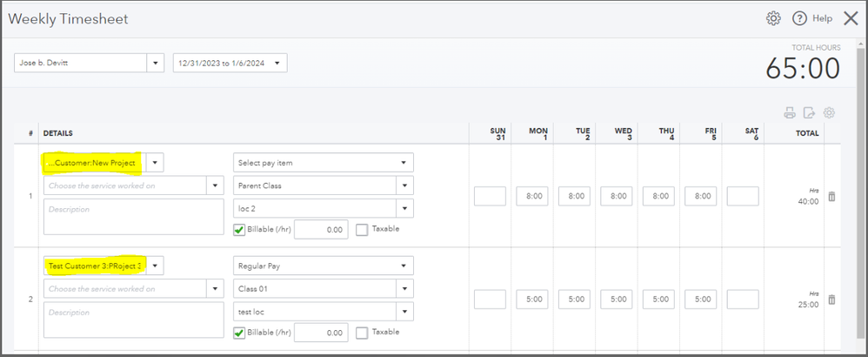This screenshot has width=868, height=357.
Task: Close the Weekly Timesheet window
Action: [x=851, y=18]
